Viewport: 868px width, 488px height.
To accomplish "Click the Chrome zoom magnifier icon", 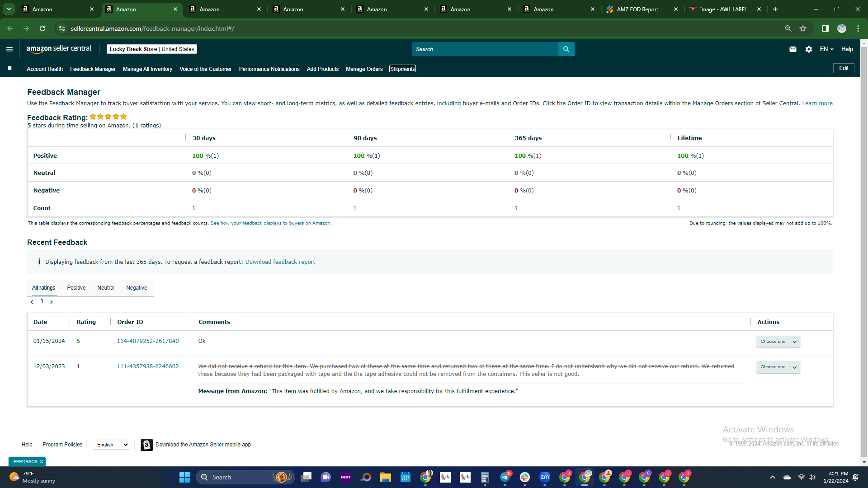I will pyautogui.click(x=788, y=28).
